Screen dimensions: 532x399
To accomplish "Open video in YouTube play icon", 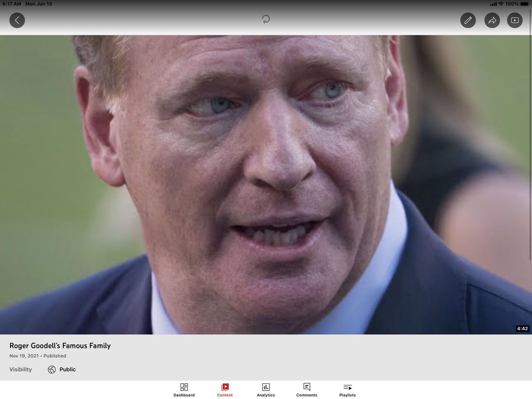I will [x=515, y=20].
